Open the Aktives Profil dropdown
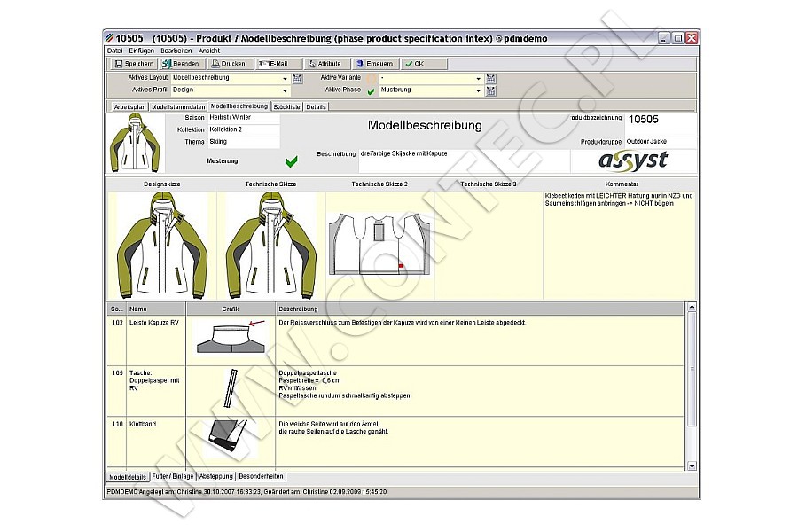798x532 pixels. pos(285,90)
